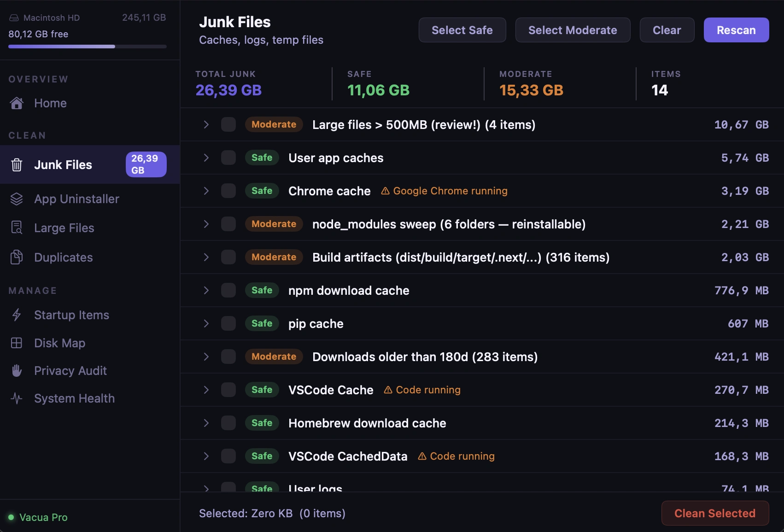The width and height of the screenshot is (784, 532).
Task: Click the Macintosh HD storage usage bar
Action: pos(88,47)
